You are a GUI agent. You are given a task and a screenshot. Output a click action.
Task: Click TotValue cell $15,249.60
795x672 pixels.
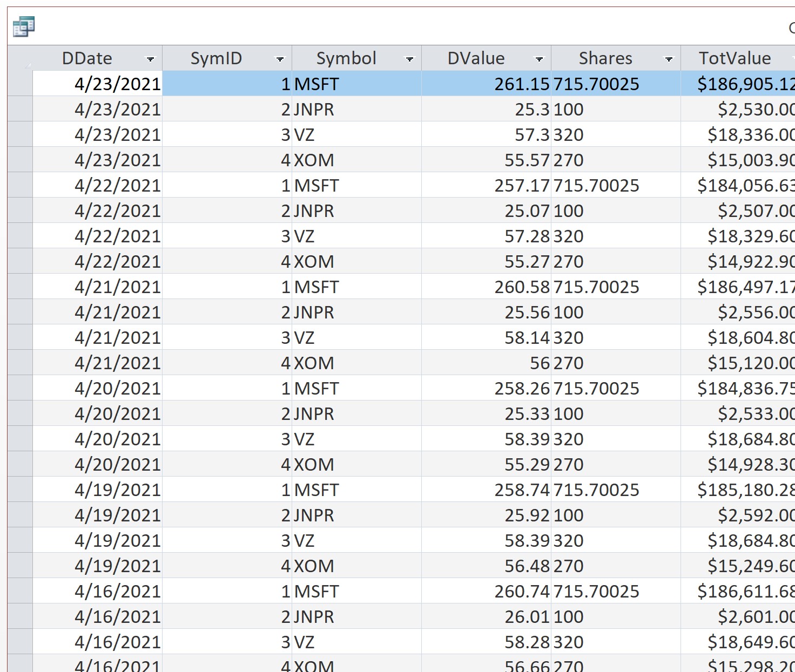pos(738,566)
